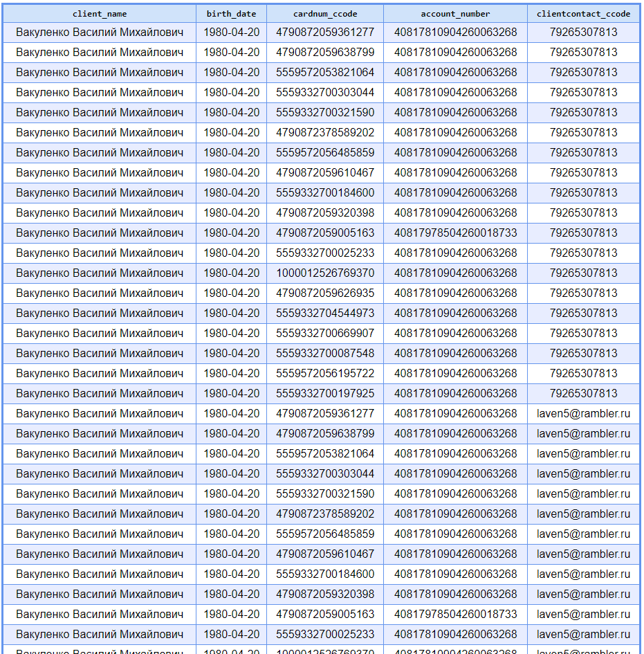Viewport: 644px width, 654px height.
Task: Select the clientcontact_ccode column header
Action: (x=583, y=14)
